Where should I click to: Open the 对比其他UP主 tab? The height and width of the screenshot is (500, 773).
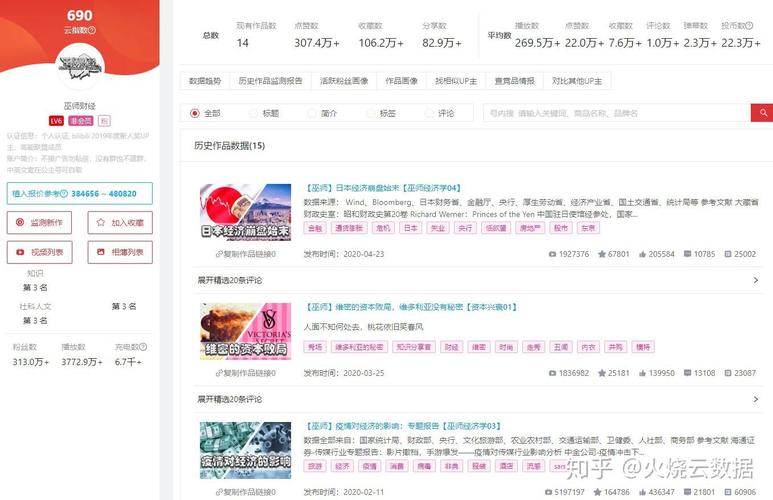point(577,81)
